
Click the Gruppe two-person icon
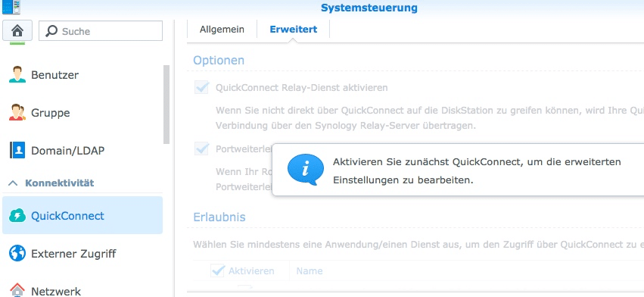(17, 112)
